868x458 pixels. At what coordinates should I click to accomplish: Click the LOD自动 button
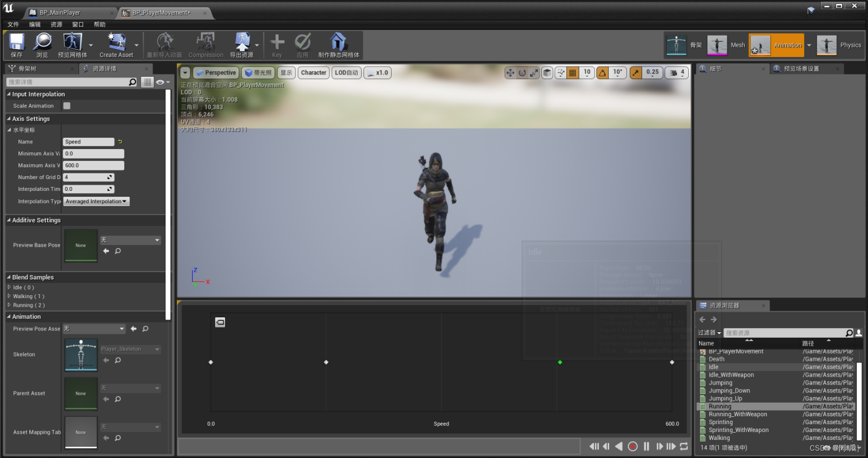[x=346, y=72]
